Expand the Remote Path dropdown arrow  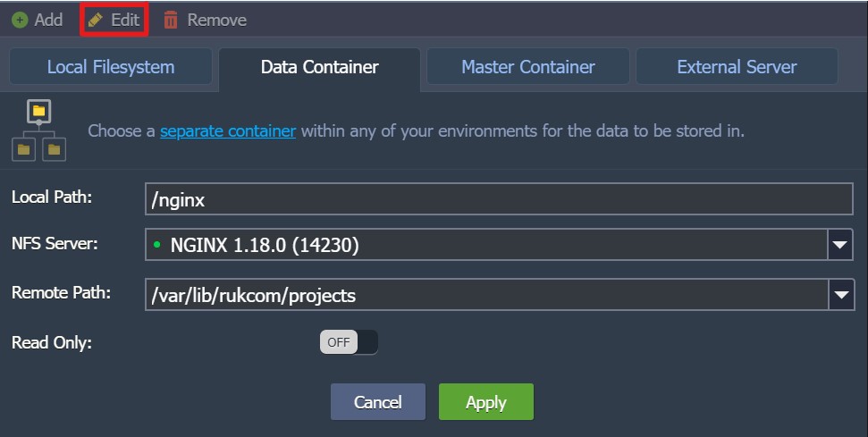(841, 295)
